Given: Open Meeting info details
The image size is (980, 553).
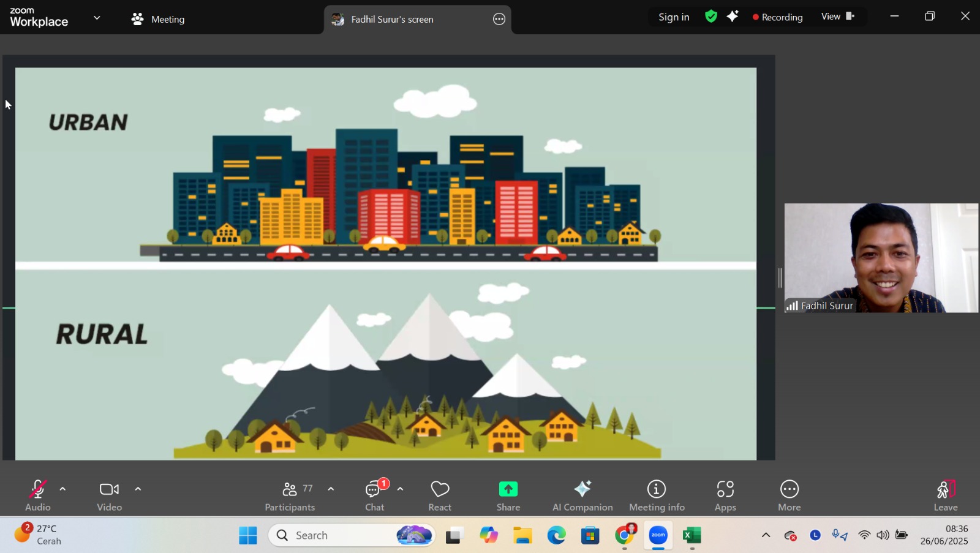Looking at the screenshot, I should tap(657, 495).
